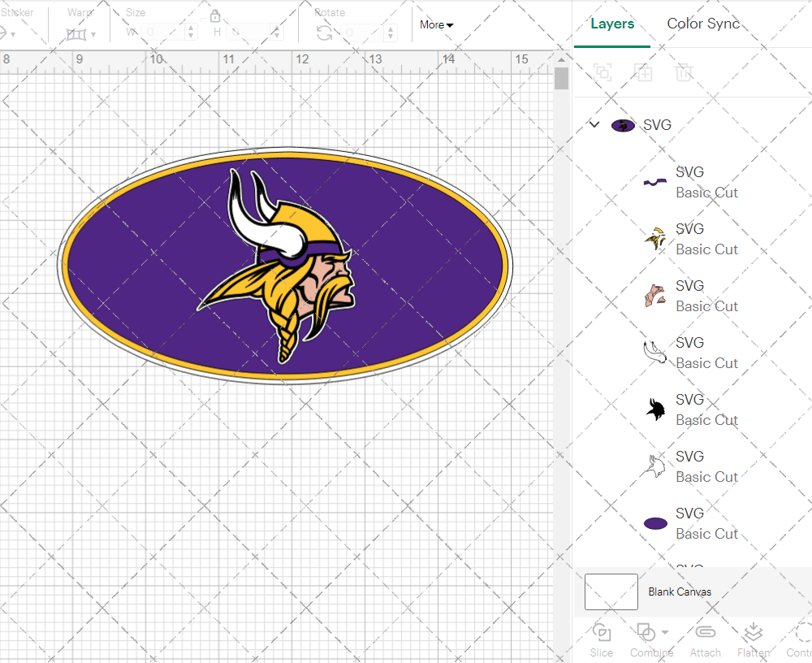The image size is (812, 663).
Task: Toggle the size aspect ratio lock
Action: [215, 16]
